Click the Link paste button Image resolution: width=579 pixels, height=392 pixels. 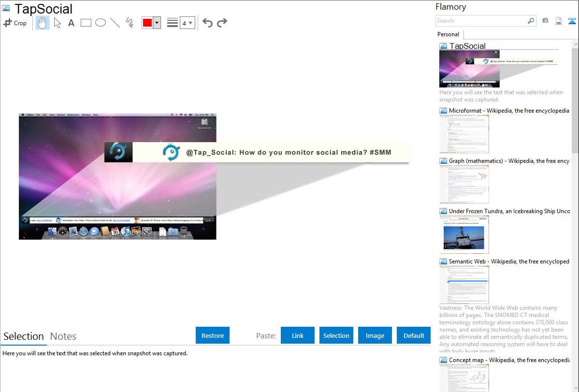(298, 335)
